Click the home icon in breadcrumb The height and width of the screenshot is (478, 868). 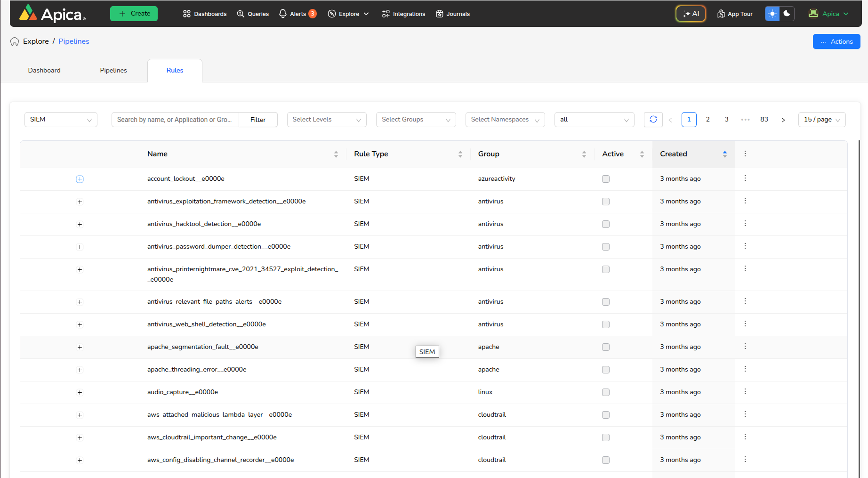[15, 41]
